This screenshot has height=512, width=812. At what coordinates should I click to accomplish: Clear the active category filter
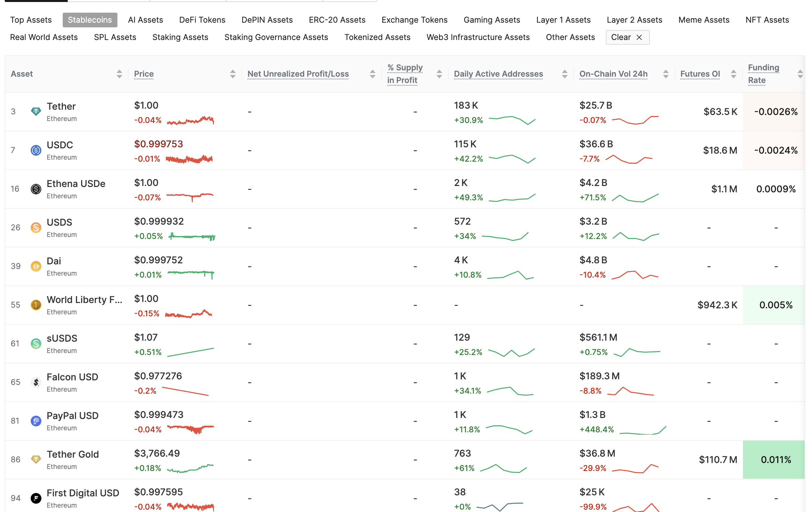[628, 37]
